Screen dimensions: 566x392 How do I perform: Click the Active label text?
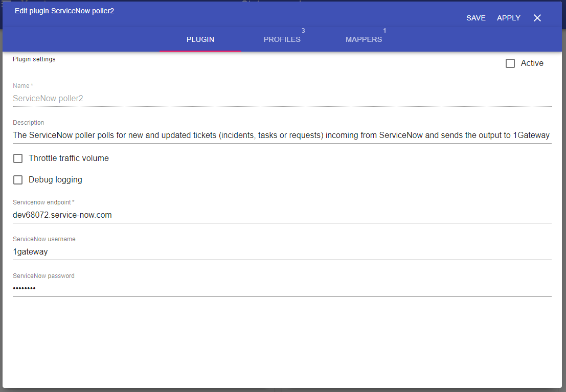pos(532,63)
